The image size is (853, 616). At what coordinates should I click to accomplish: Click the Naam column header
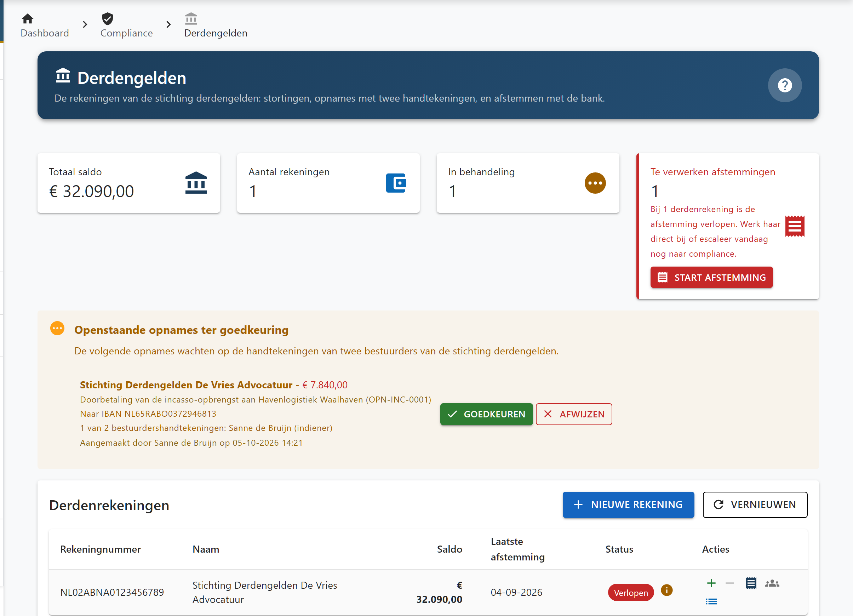(206, 549)
